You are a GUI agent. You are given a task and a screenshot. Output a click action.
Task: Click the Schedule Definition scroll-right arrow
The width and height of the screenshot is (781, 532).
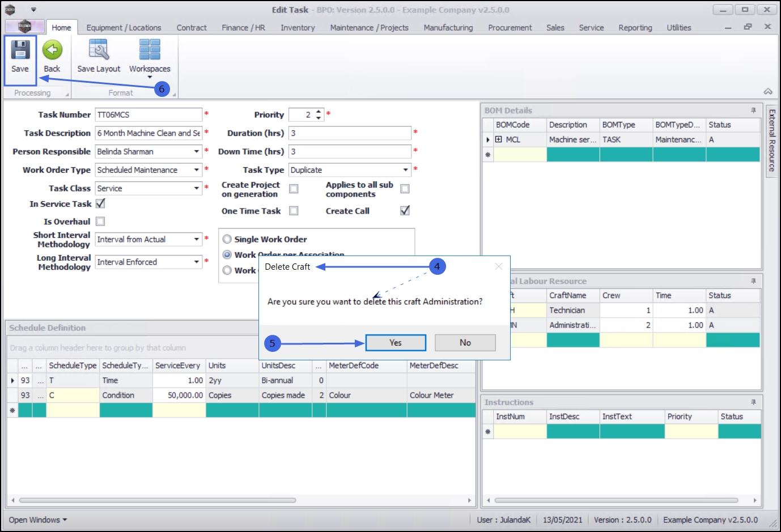(x=469, y=500)
